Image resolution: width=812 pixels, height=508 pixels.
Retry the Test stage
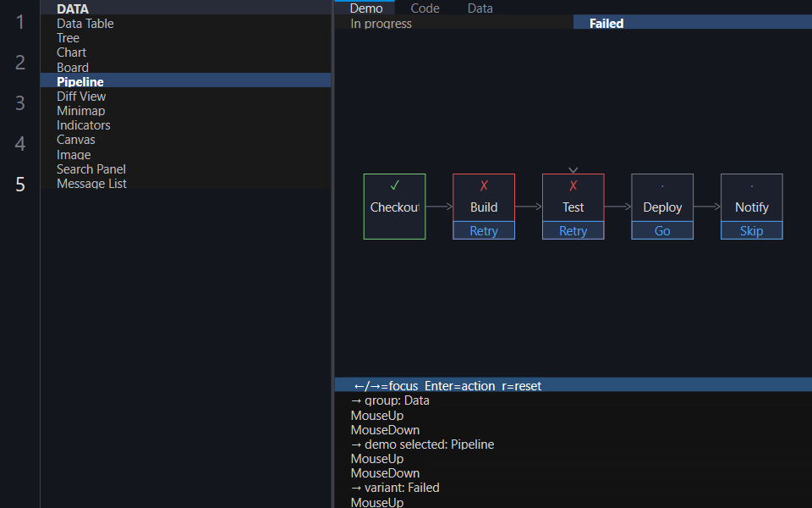(x=573, y=230)
